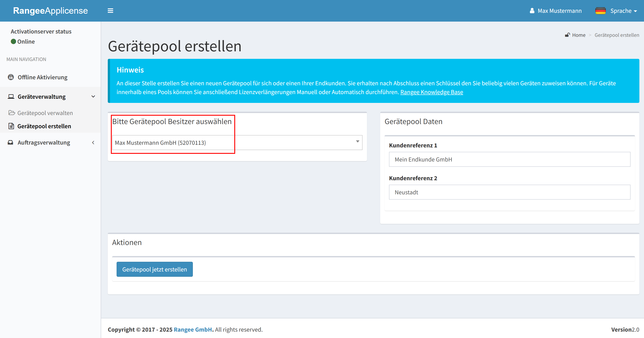Click the Gerätepool verwalten folder icon
This screenshot has height=338, width=644.
[x=11, y=113]
